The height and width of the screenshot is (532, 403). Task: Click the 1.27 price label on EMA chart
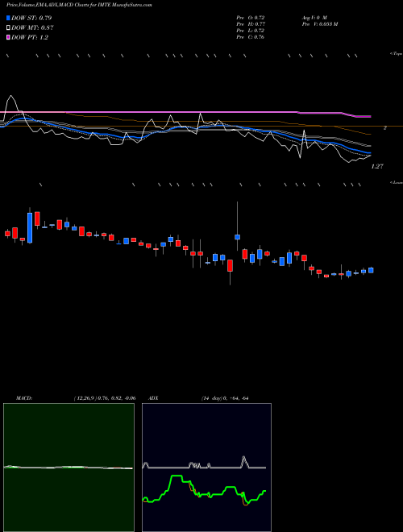click(377, 167)
